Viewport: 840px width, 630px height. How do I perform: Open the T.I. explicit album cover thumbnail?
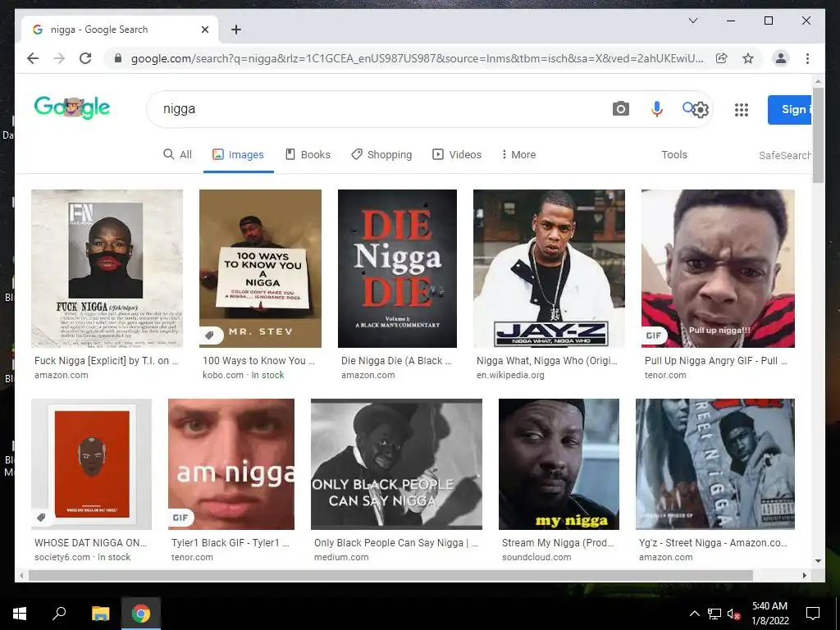(107, 268)
